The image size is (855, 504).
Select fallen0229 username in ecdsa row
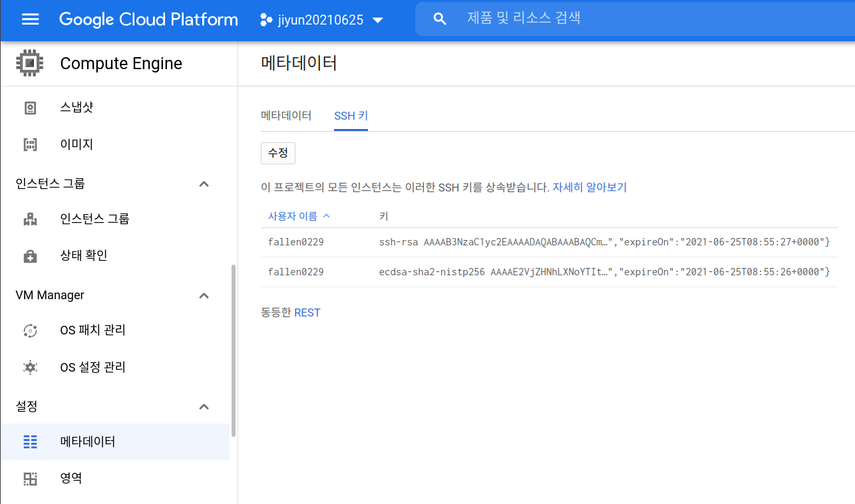[295, 272]
